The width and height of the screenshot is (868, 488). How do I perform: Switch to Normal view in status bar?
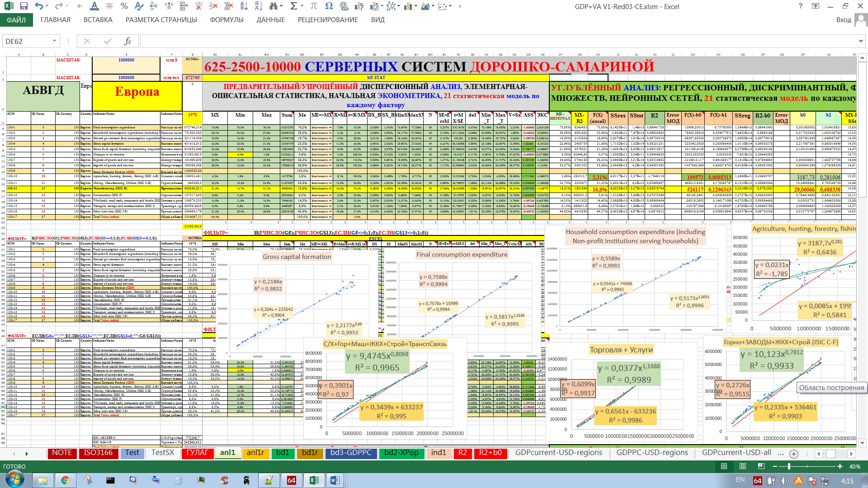[x=724, y=466]
